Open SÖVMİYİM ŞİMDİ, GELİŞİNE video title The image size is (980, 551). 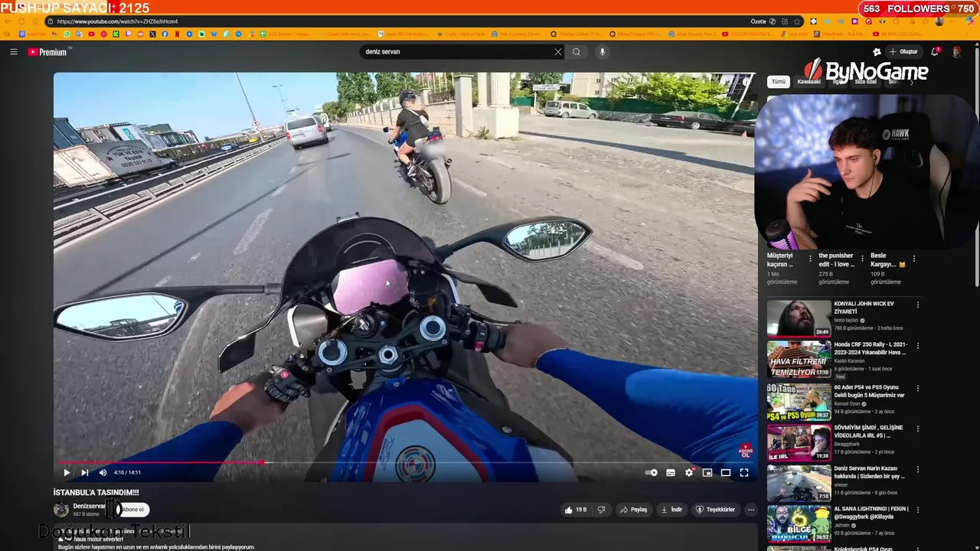(x=869, y=432)
